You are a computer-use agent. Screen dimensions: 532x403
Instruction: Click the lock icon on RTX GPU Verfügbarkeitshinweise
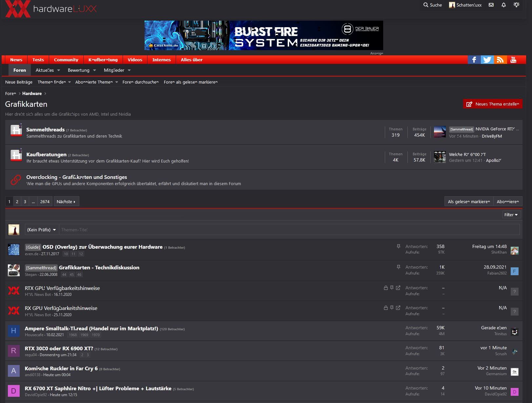[x=386, y=288]
